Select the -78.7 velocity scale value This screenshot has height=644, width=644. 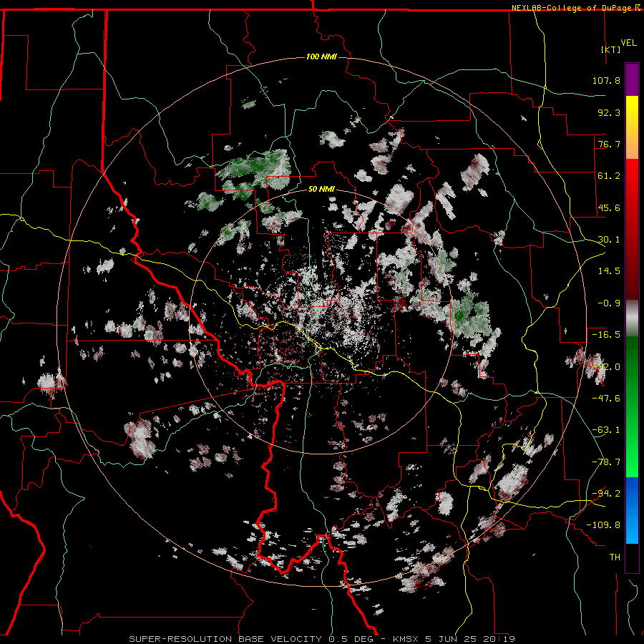coord(606,462)
